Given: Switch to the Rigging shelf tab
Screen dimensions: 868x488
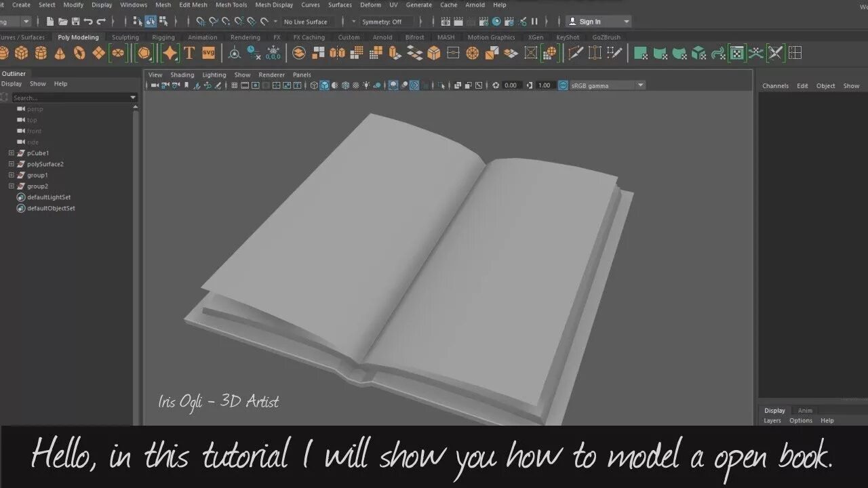Looking at the screenshot, I should pos(163,37).
